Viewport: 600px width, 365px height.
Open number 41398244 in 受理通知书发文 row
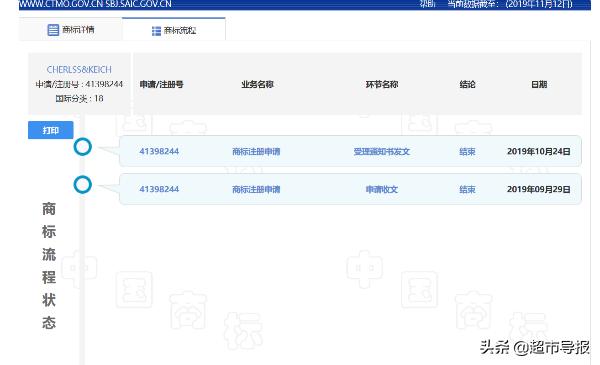tap(159, 152)
